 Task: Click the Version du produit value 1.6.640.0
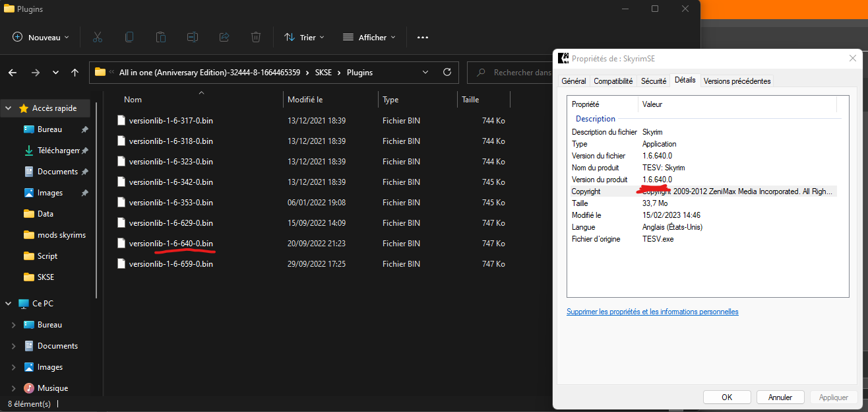click(657, 180)
